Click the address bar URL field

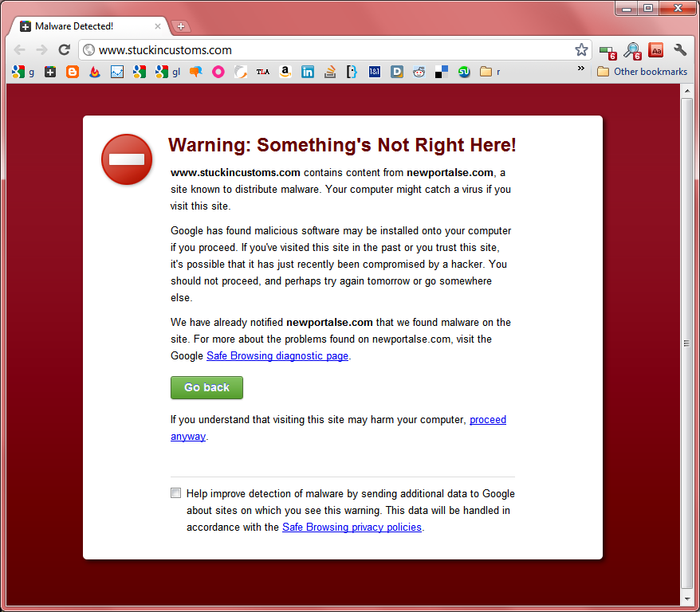click(x=335, y=50)
